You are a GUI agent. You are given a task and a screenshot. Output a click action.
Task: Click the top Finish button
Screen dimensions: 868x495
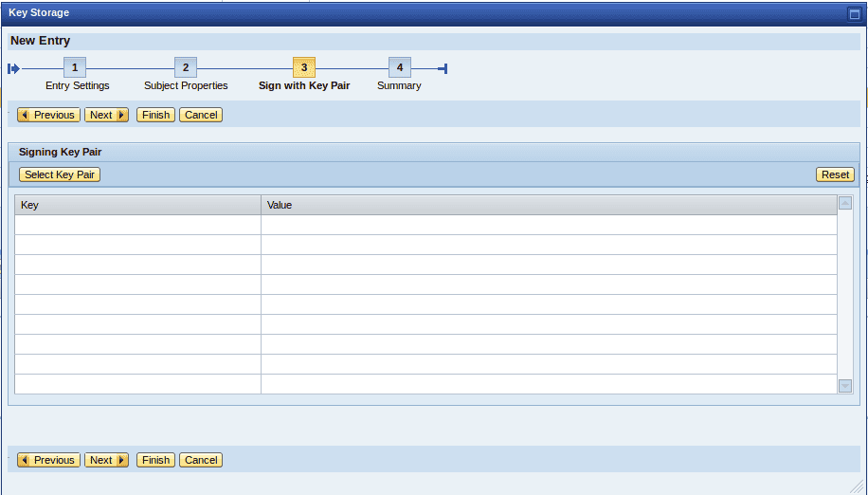pos(155,115)
